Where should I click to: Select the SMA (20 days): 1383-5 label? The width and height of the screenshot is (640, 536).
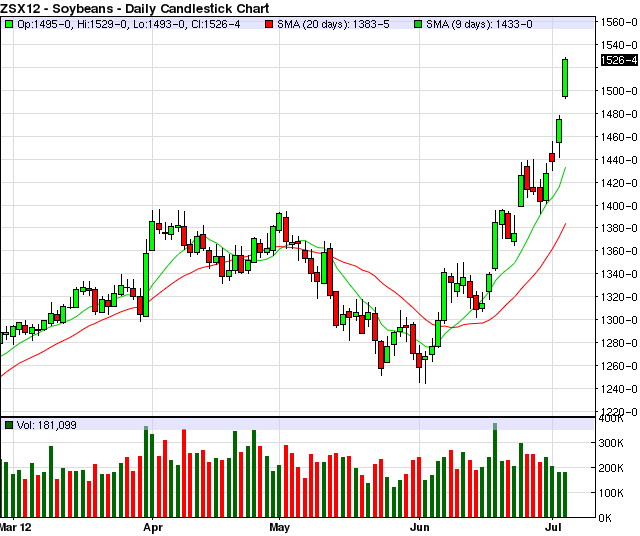coord(333,24)
